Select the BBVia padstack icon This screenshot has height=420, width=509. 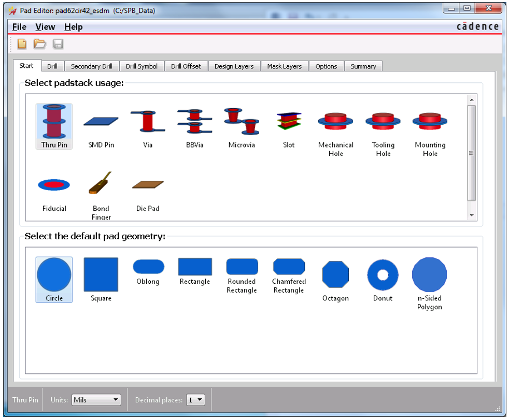tap(194, 127)
